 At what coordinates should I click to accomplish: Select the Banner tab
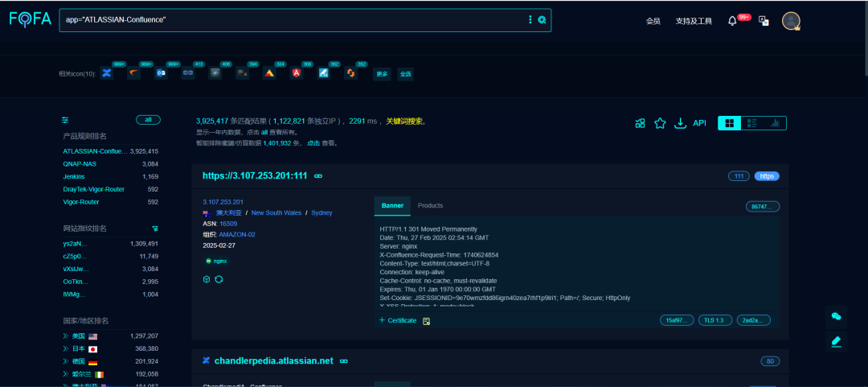pos(392,206)
